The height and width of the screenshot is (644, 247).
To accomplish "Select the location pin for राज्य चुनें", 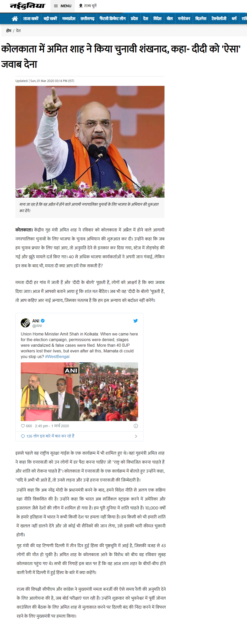I will 81,6.
